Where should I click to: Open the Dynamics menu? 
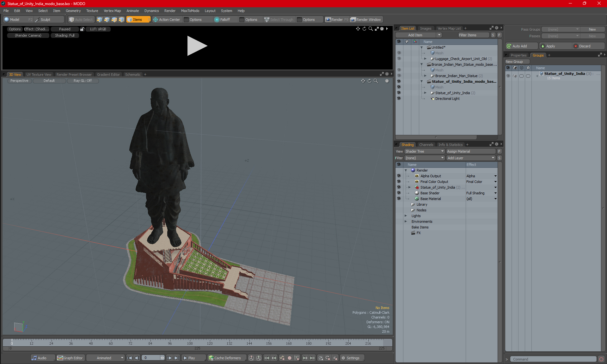click(x=151, y=11)
